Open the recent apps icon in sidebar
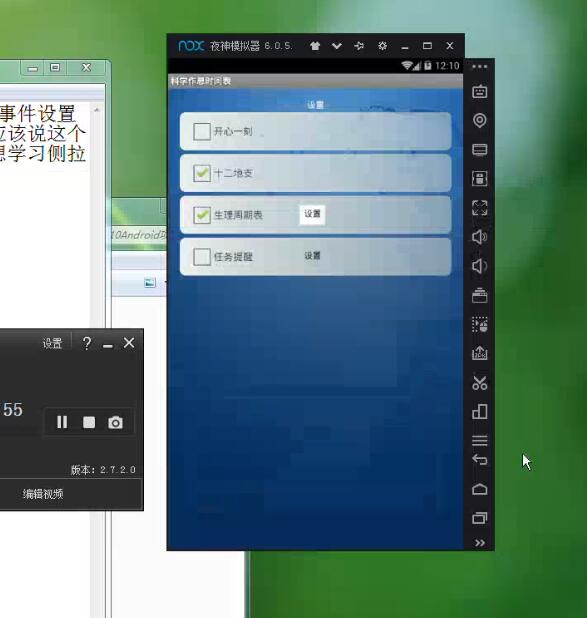This screenshot has height=618, width=587. point(479,518)
